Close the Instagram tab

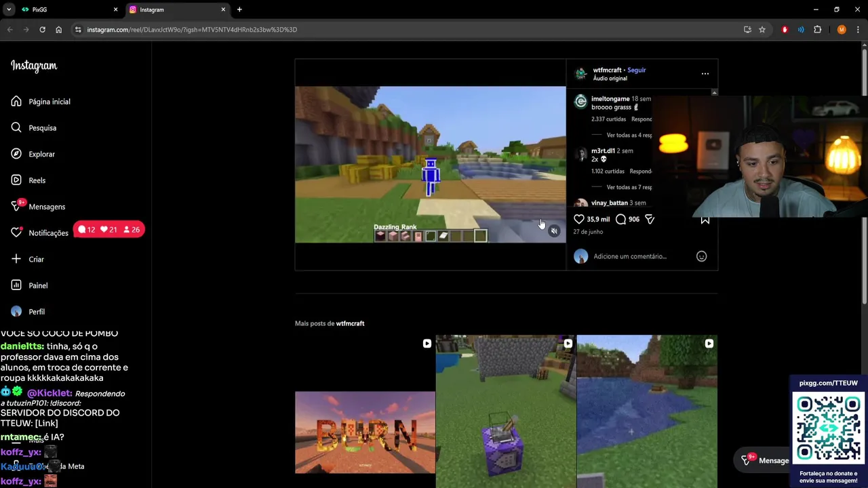point(223,9)
